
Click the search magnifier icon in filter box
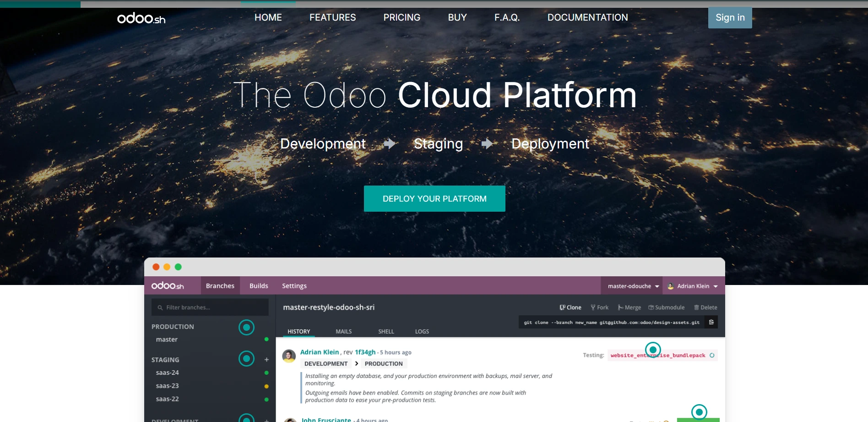(160, 307)
